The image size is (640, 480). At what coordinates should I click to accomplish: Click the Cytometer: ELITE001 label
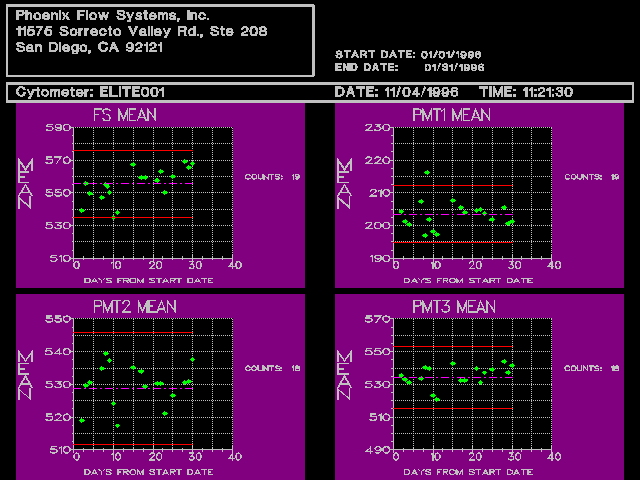tap(90, 92)
